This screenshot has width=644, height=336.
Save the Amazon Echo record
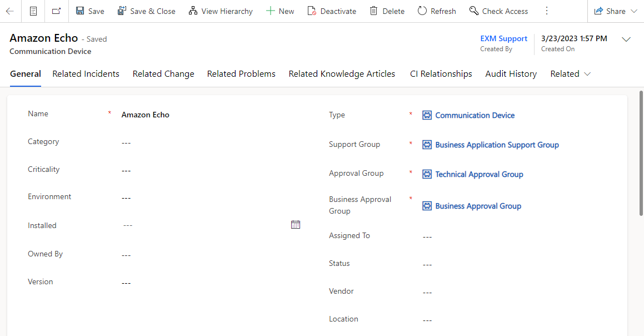pos(90,11)
